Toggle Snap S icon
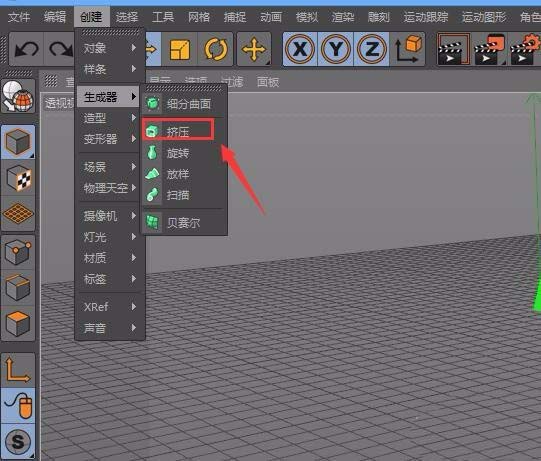This screenshot has height=461, width=541. click(18, 441)
